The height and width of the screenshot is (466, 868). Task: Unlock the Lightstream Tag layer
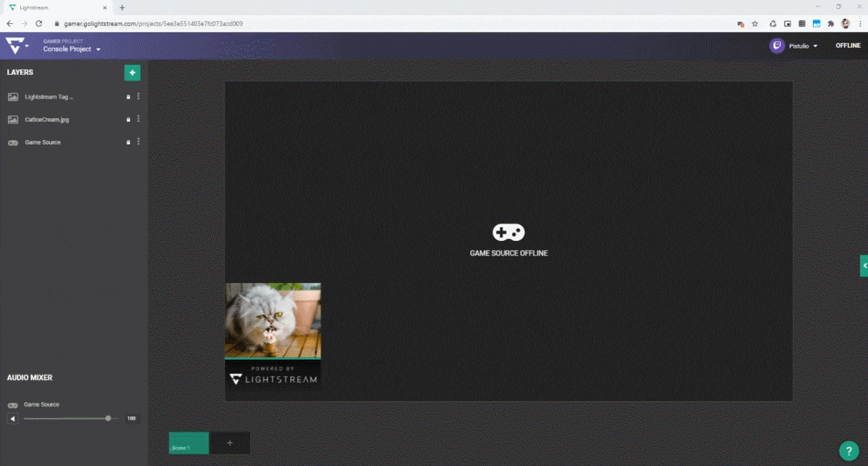pyautogui.click(x=128, y=96)
